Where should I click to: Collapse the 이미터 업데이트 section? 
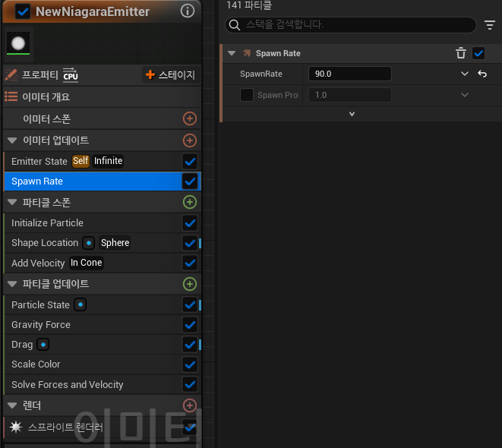pos(12,140)
